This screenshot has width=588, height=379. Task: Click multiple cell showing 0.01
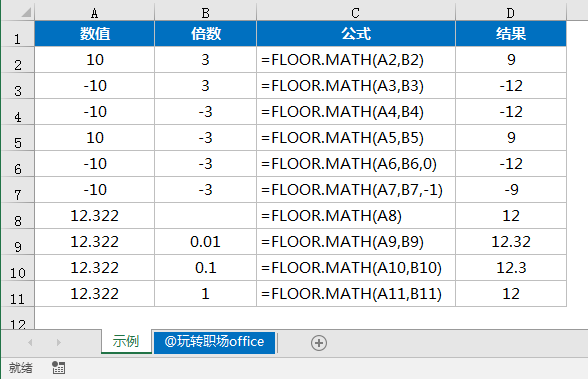(205, 241)
